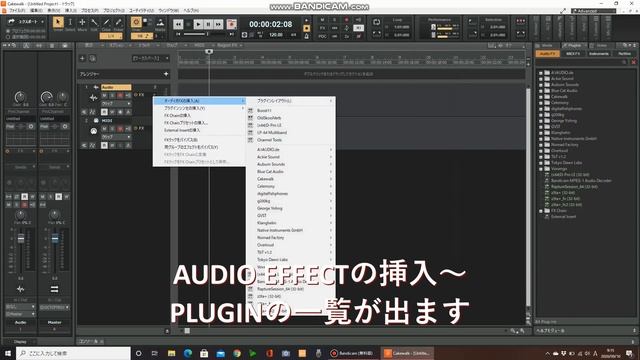Screen dimensions: 640x360
Task: Arm recording with the Record button
Action: [x=231, y=24]
